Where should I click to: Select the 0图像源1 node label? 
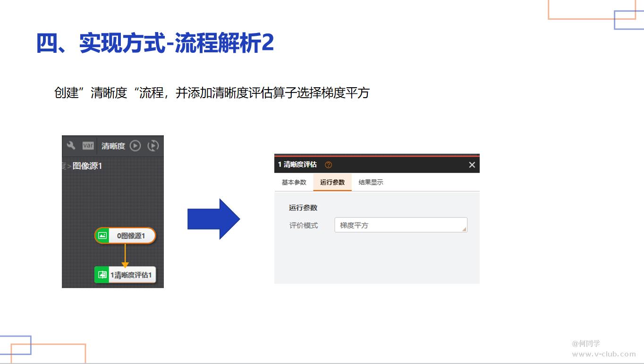point(131,236)
